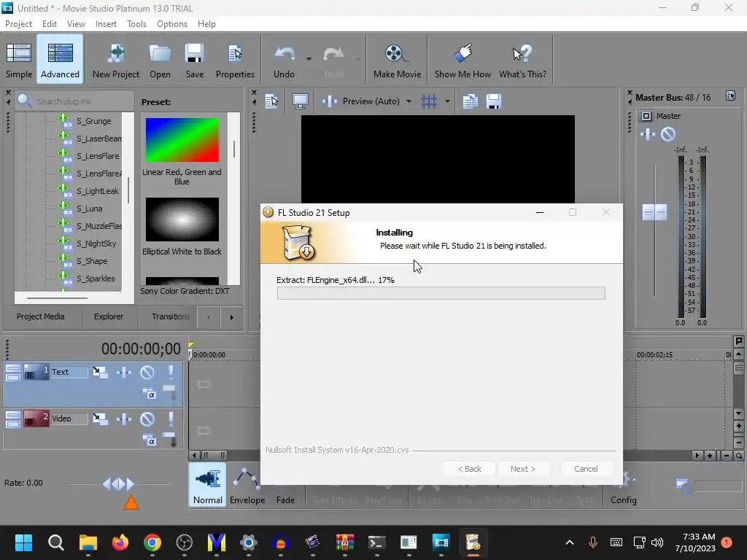Image resolution: width=747 pixels, height=560 pixels.
Task: Open Master bus FX plug-ins
Action: 648,134
